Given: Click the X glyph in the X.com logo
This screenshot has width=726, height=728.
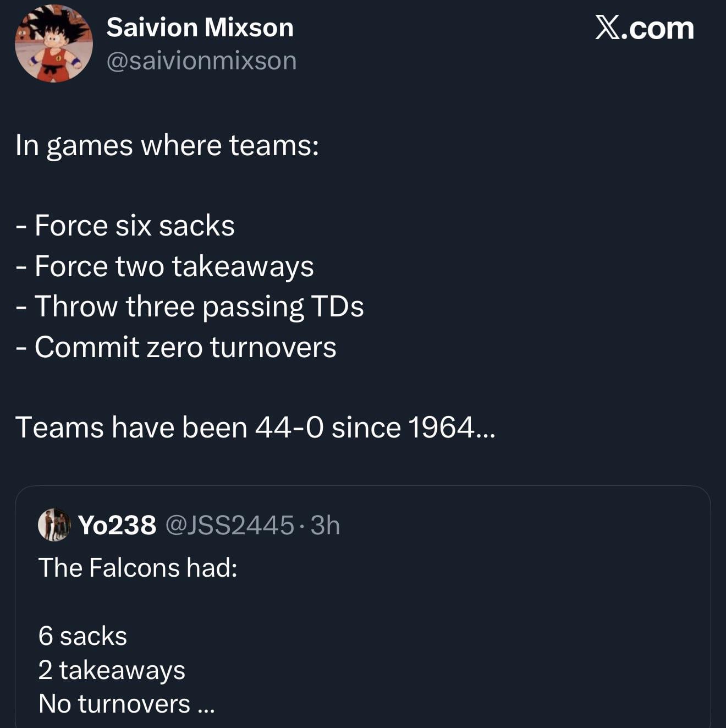Looking at the screenshot, I should (608, 28).
